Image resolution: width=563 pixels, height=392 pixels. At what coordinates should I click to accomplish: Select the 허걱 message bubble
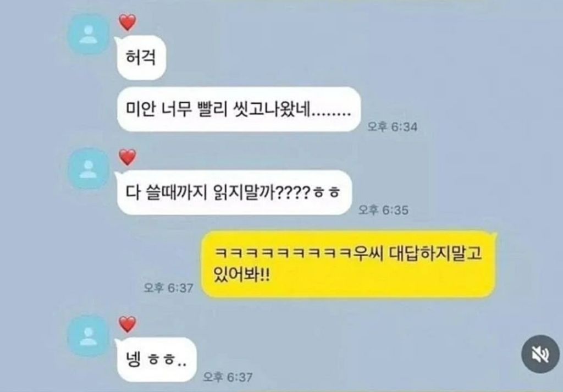click(141, 58)
